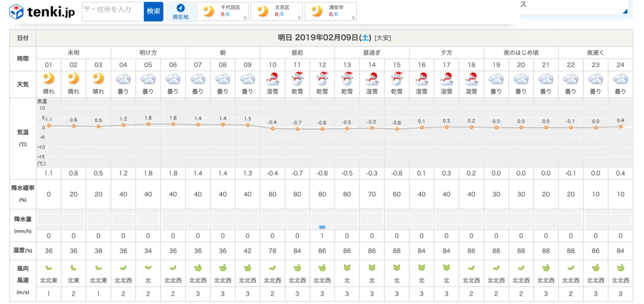Click the hour 12 column header
This screenshot has width=644, height=304.
[322, 64]
